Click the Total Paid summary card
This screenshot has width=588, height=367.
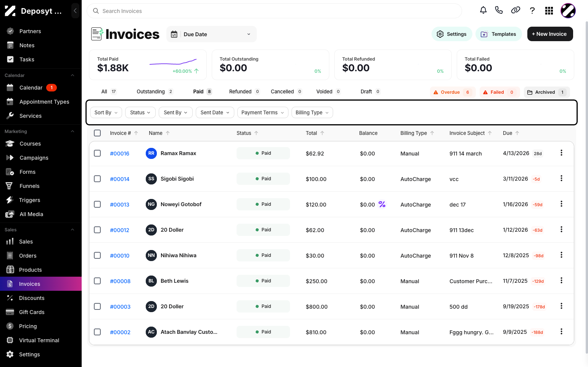(x=148, y=65)
